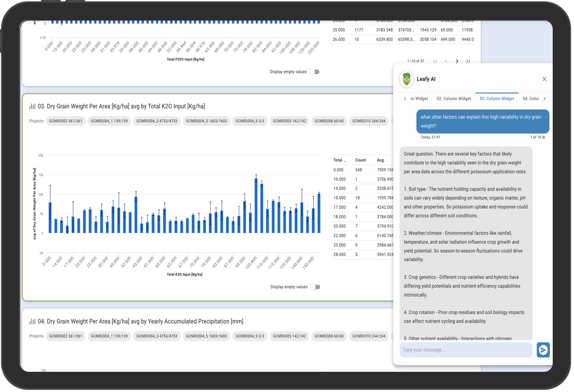Click count '1177' in the upper table
The image size is (574, 392).
point(359,30)
